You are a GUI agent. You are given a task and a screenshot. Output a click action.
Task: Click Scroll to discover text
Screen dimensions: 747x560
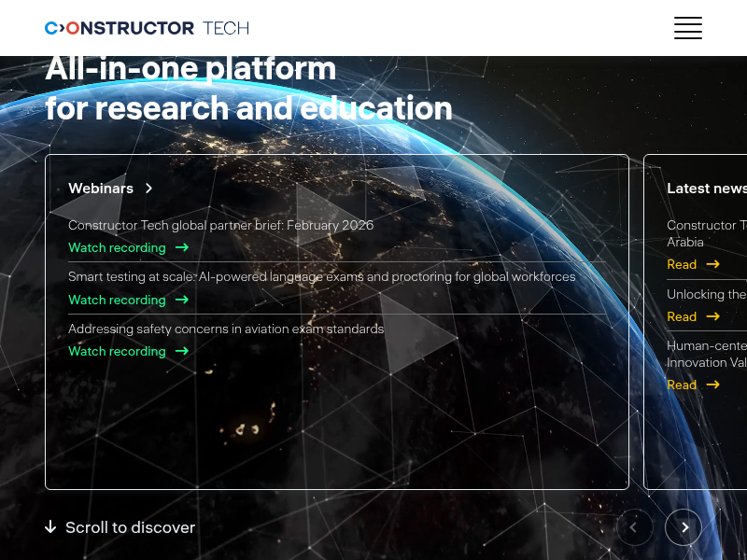click(x=130, y=527)
